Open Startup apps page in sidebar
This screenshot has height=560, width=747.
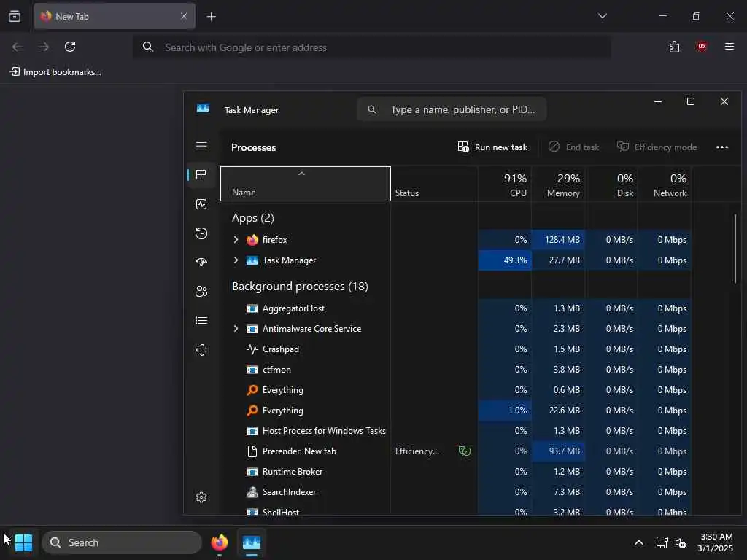[201, 262]
